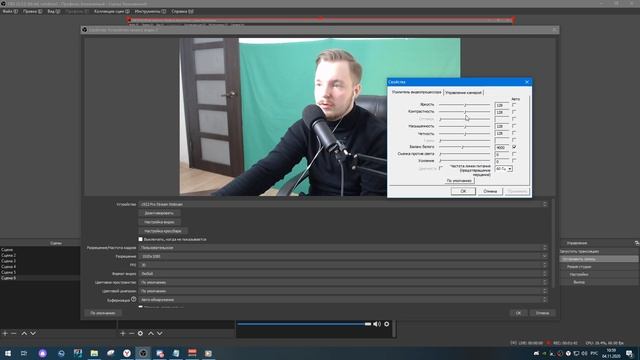
Task: Move selected source up in the list
Action: click(151, 333)
